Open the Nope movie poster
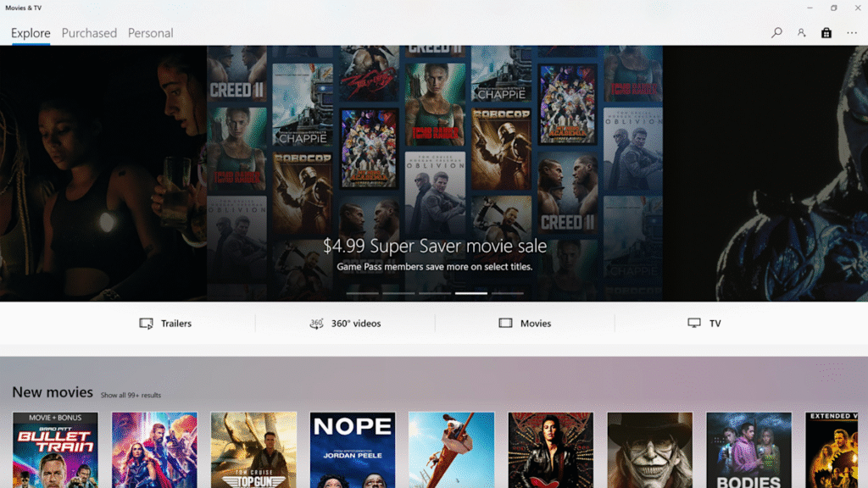The width and height of the screenshot is (868, 488). tap(352, 449)
